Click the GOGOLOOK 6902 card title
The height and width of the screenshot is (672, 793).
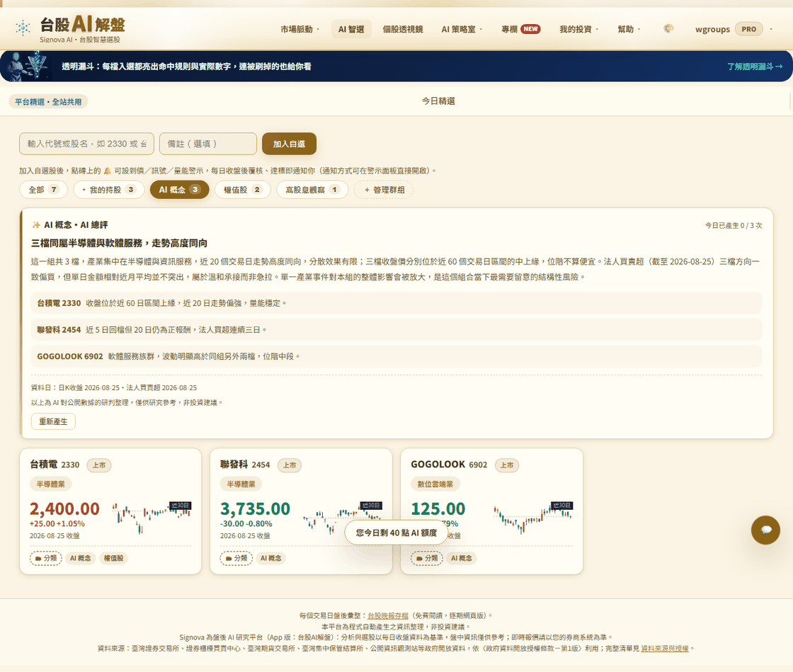coord(449,465)
